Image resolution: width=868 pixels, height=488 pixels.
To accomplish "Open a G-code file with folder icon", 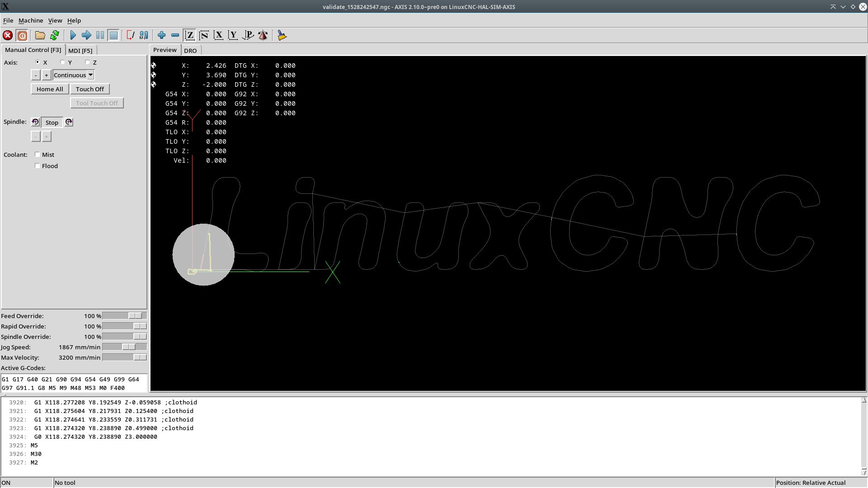I will coord(40,35).
